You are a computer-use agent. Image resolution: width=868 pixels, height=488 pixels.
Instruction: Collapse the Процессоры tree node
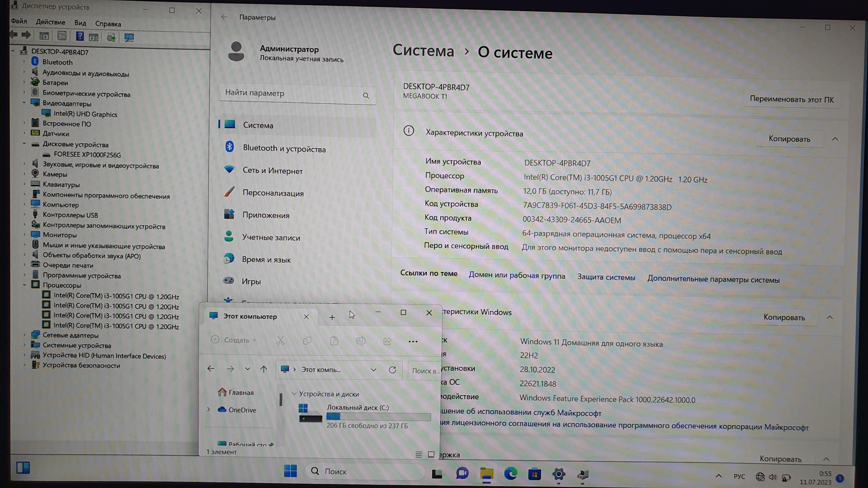[25, 285]
